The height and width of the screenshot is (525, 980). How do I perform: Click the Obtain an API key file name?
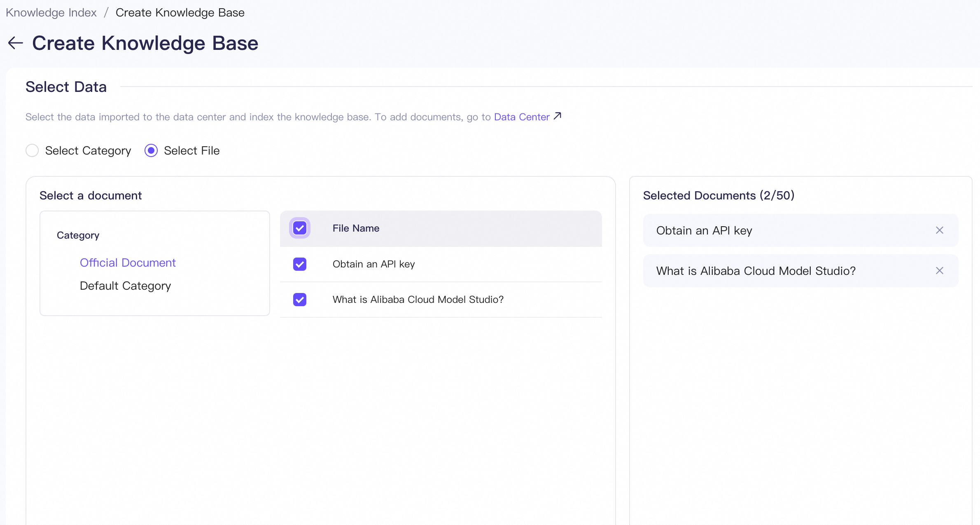tap(373, 264)
